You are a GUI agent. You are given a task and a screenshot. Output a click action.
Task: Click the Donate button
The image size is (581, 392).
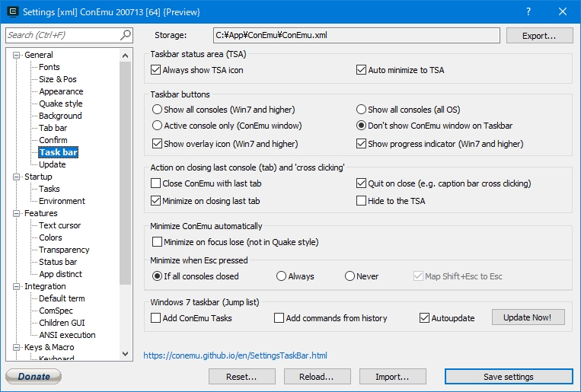pos(34,377)
